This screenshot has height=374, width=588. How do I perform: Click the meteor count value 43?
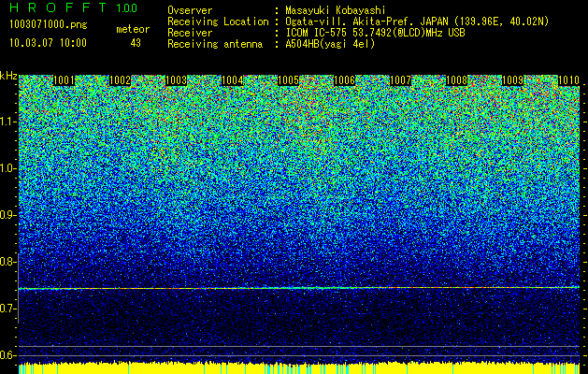136,43
